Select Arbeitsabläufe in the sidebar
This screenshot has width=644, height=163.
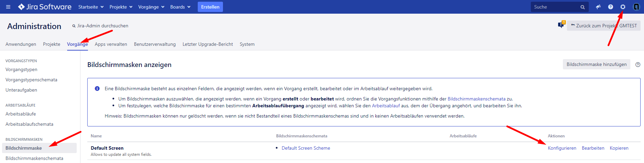coord(20,114)
